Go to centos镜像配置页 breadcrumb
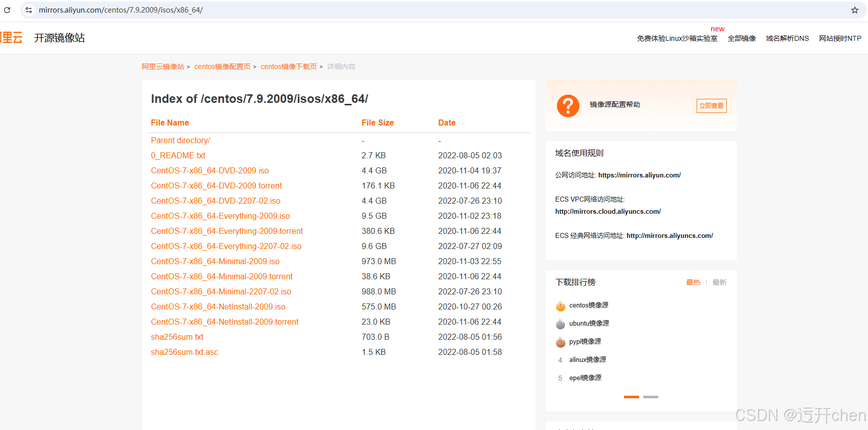This screenshot has height=430, width=868. (x=222, y=67)
